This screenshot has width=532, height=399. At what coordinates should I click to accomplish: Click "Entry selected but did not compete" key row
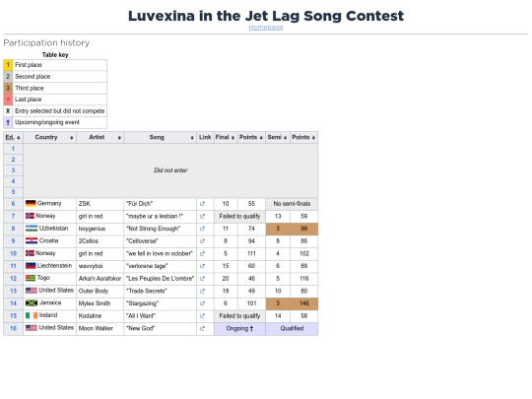(55, 111)
